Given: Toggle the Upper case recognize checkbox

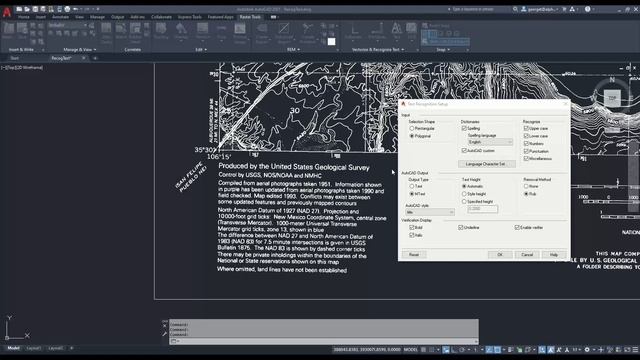Looking at the screenshot, I should pos(526,129).
